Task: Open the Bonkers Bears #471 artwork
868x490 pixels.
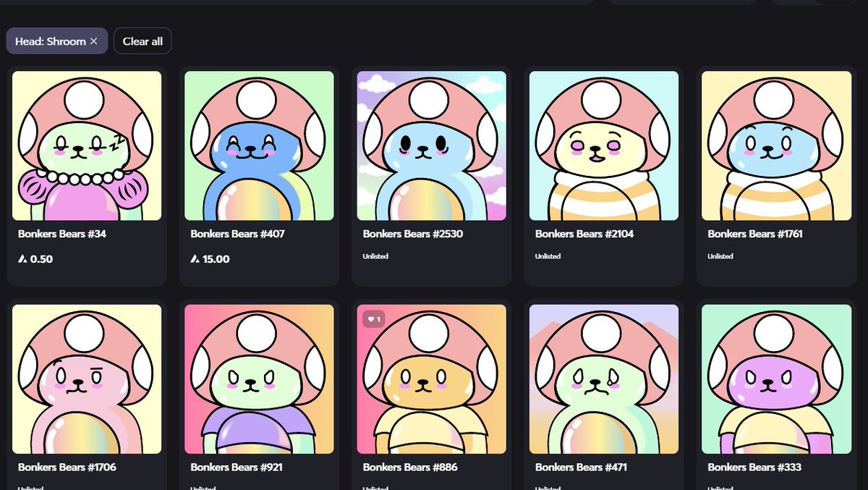Action: [604, 378]
